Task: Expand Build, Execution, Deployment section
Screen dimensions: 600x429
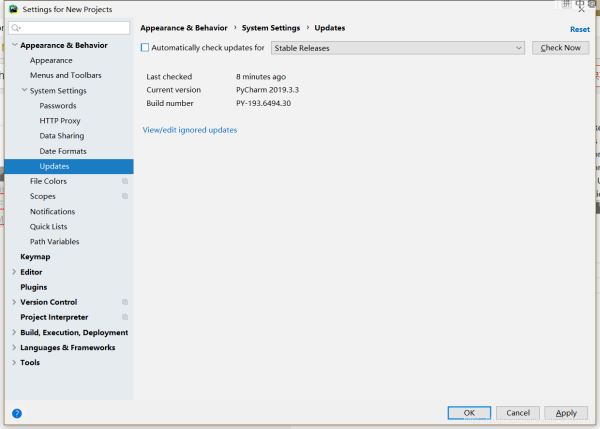Action: pos(14,332)
